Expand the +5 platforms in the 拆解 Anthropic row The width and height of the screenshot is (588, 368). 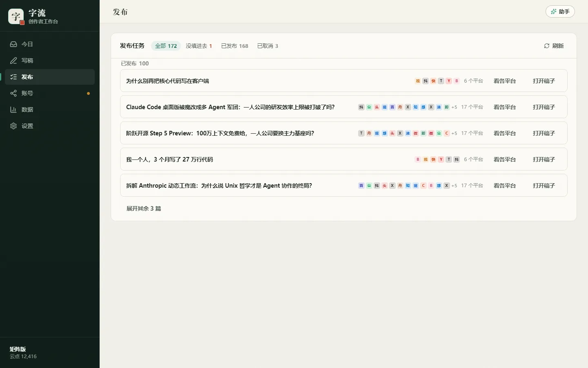pyautogui.click(x=454, y=186)
